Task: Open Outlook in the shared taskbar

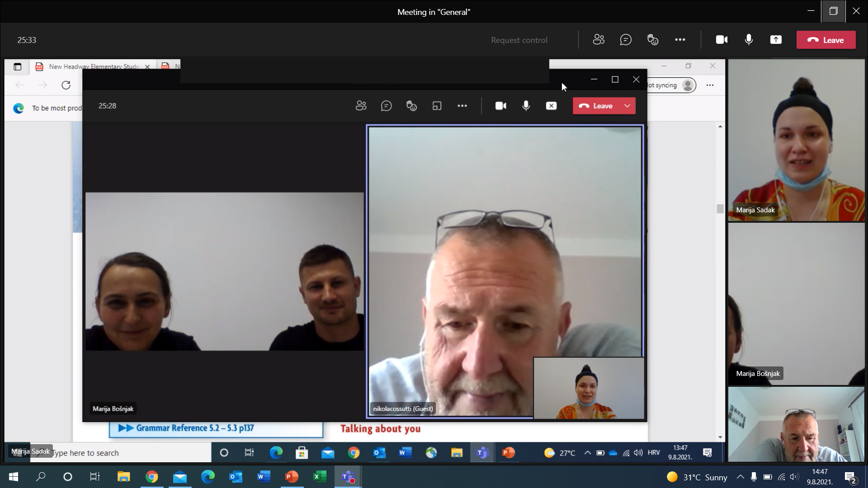Action: point(379,453)
